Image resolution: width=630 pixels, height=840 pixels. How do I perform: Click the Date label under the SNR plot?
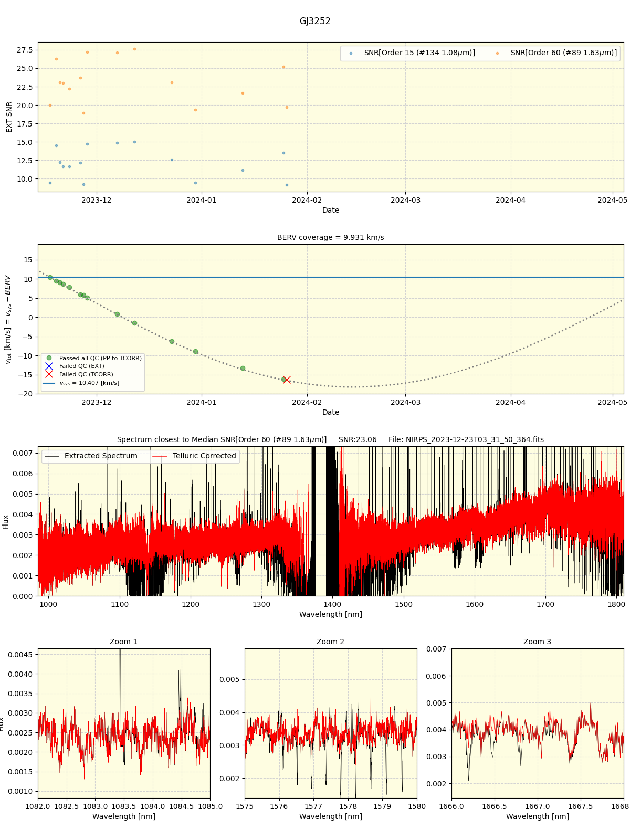pyautogui.click(x=331, y=210)
